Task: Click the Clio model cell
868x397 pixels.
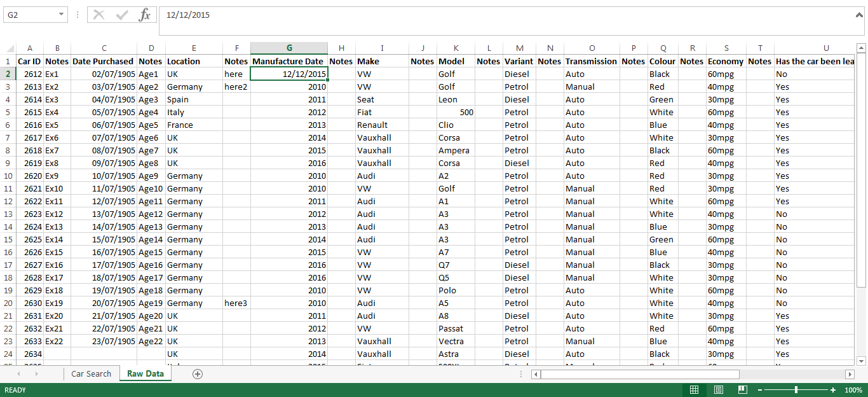Action: coord(456,125)
